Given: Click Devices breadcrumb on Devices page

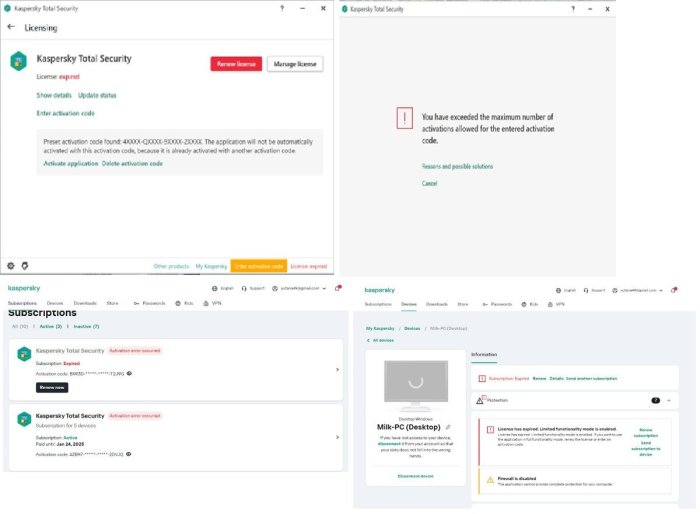Looking at the screenshot, I should point(412,328).
